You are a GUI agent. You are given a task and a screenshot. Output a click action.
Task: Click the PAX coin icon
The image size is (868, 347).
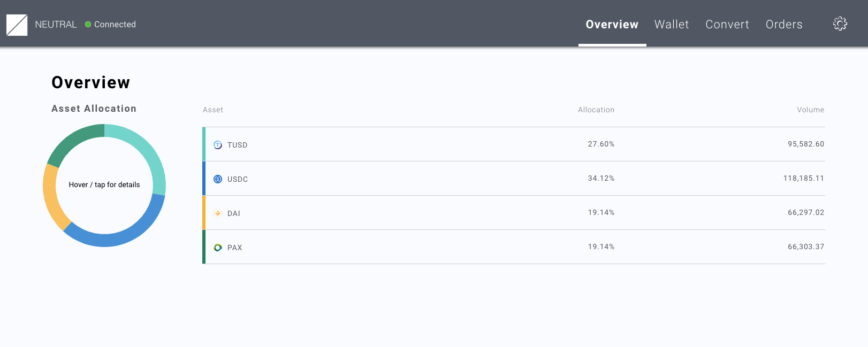pyautogui.click(x=218, y=248)
